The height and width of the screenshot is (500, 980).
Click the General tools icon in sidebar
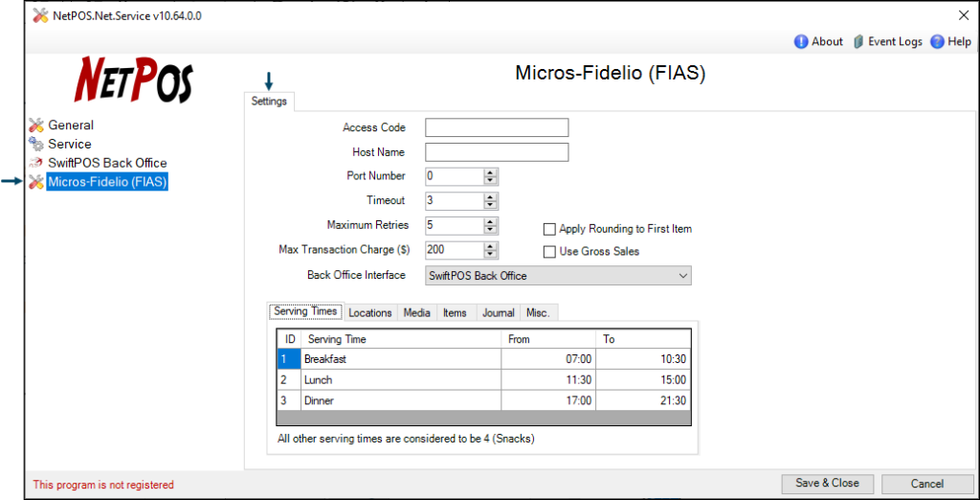tap(36, 125)
